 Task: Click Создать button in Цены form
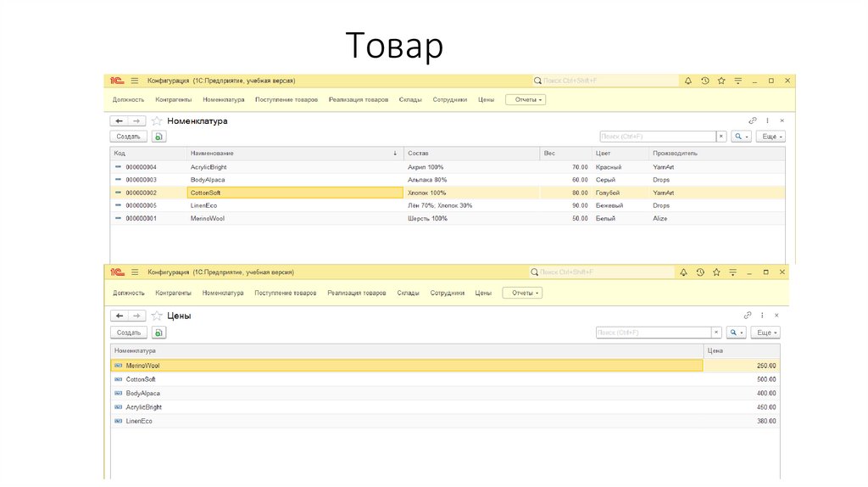click(129, 333)
